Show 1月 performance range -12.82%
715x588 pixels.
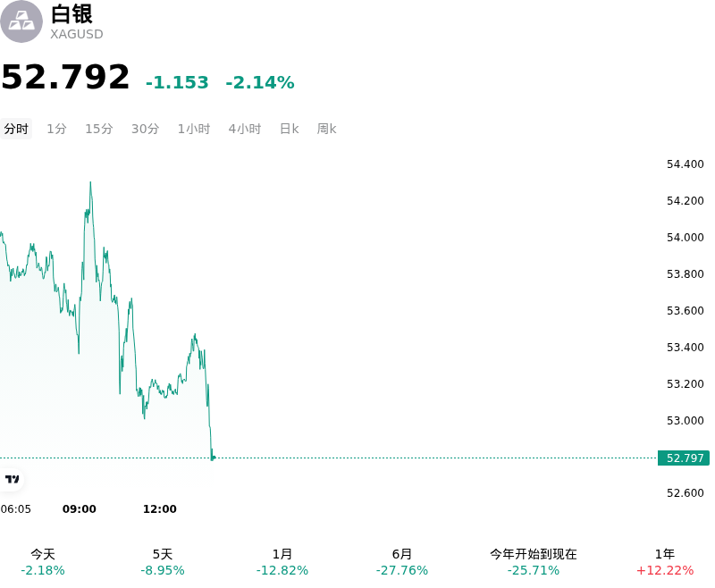282,562
